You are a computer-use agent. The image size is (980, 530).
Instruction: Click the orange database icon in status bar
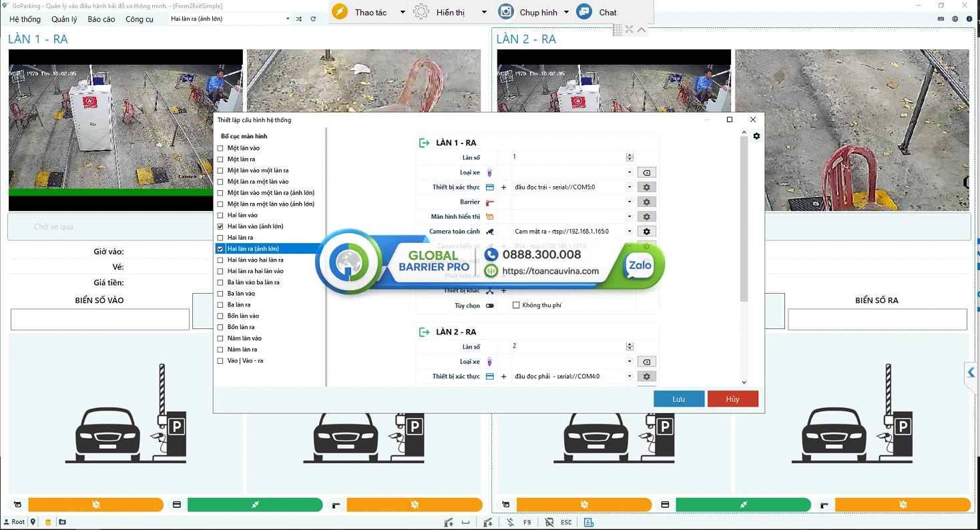[x=48, y=522]
